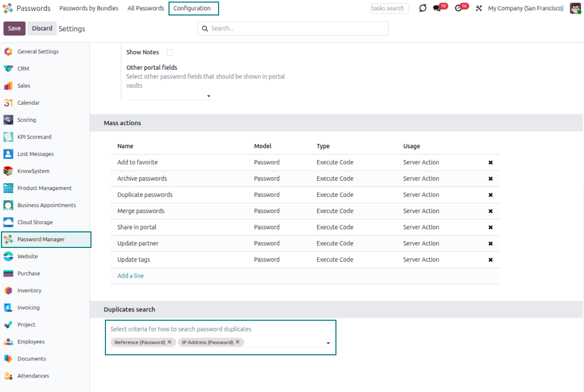This screenshot has height=392, width=584.
Task: Open the Configuration menu
Action: click(x=192, y=8)
